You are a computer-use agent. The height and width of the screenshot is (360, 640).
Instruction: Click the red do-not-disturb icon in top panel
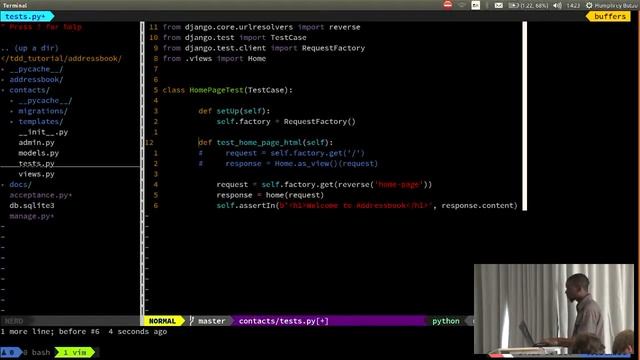(448, 5)
